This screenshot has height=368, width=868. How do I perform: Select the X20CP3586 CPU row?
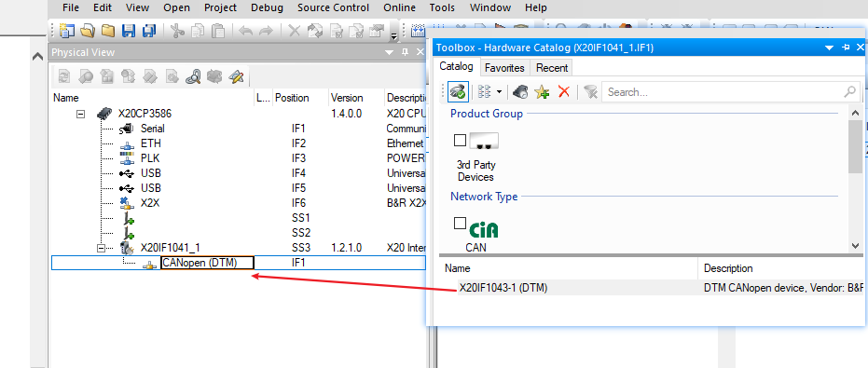pyautogui.click(x=238, y=114)
